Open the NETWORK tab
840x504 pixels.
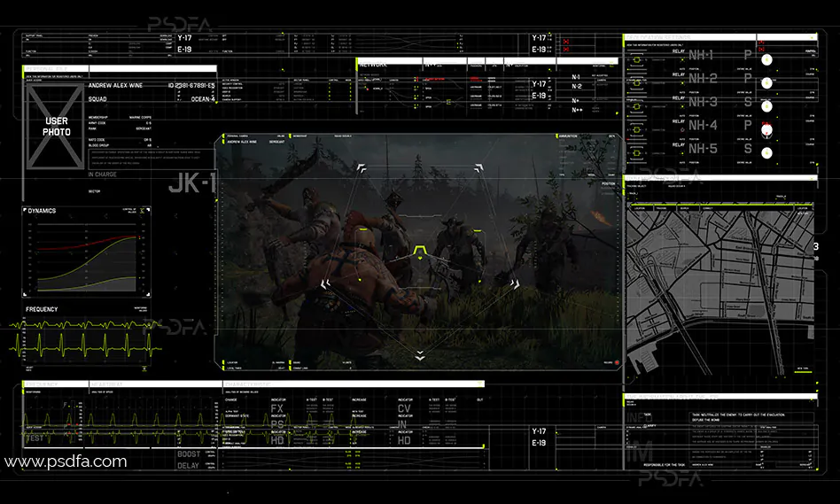[x=391, y=62]
